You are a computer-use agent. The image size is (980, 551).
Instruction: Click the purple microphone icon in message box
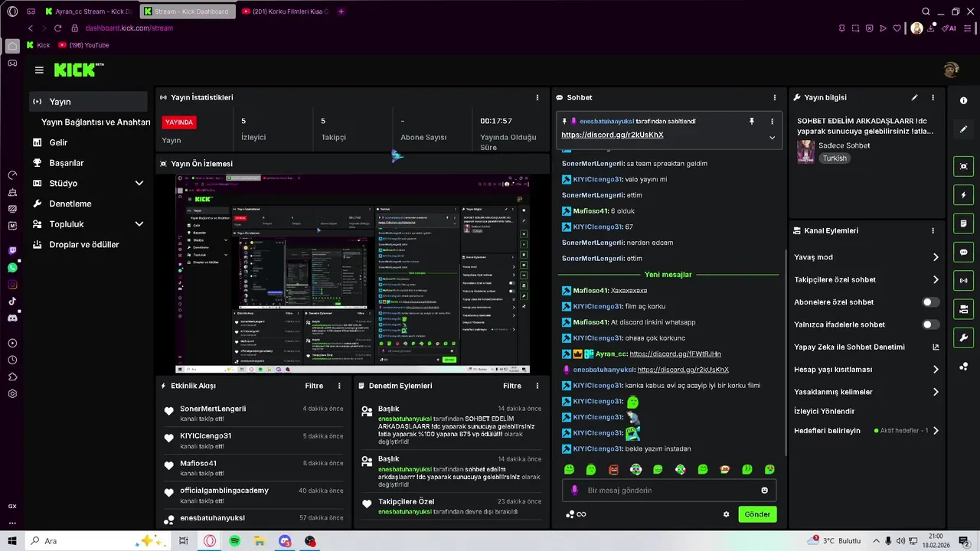click(x=575, y=491)
